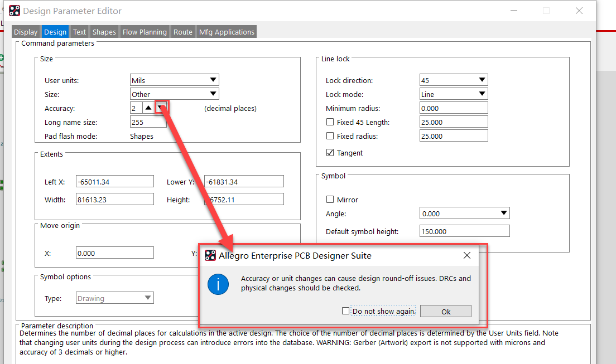Enable the Mirror symbol checkbox
616x364 pixels.
[x=330, y=200]
